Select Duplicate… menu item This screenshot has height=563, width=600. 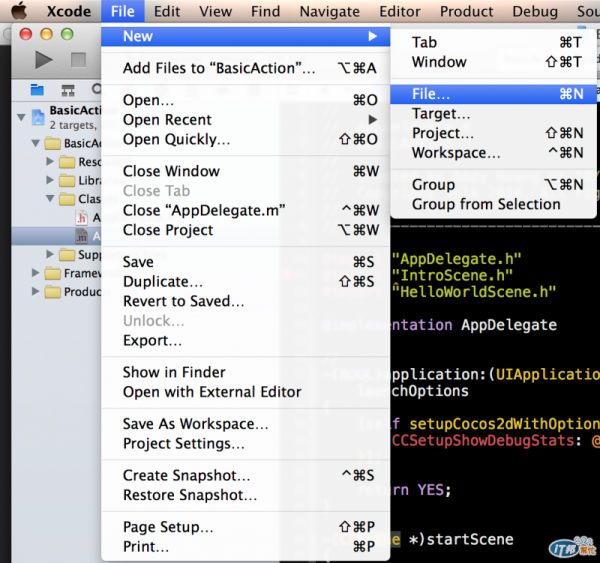coord(246,282)
